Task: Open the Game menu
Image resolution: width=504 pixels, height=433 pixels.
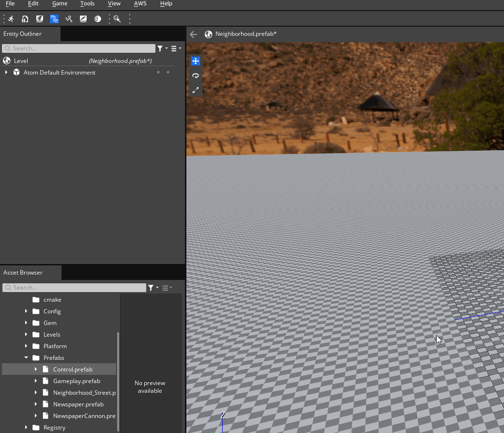Action: pyautogui.click(x=60, y=3)
